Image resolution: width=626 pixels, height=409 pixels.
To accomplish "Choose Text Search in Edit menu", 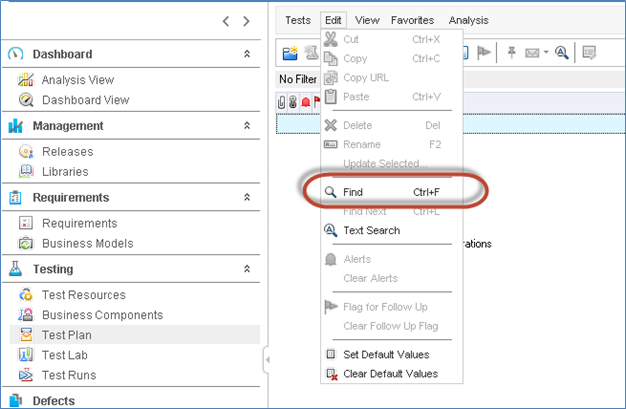I will 371,230.
